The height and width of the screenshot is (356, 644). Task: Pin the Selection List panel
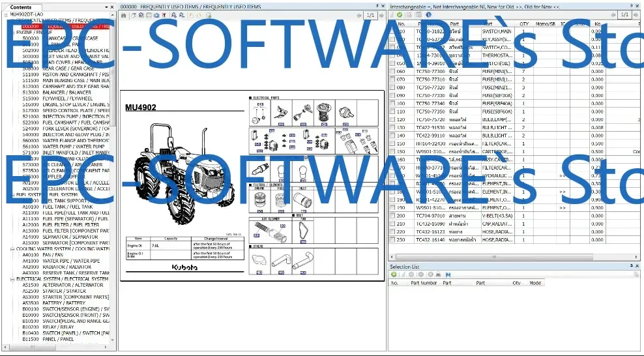tap(632, 266)
